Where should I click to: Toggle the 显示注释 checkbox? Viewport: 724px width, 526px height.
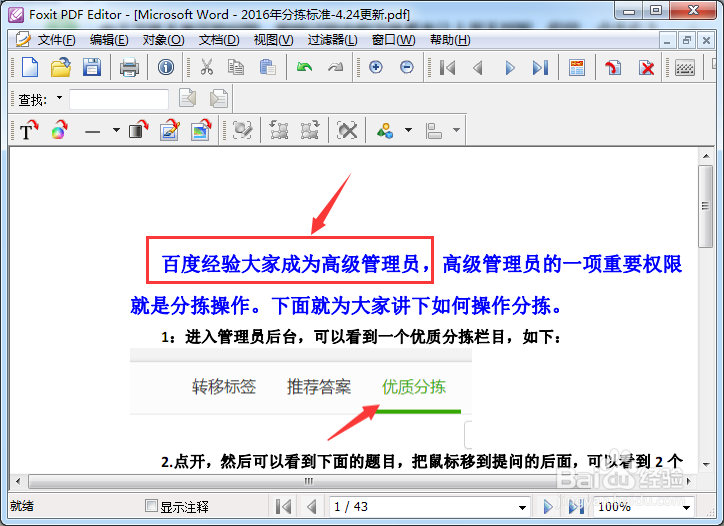[x=151, y=506]
